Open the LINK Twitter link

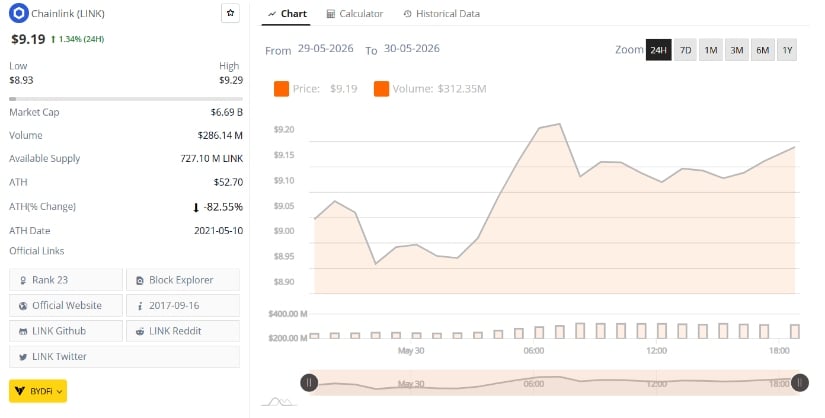[x=124, y=356]
